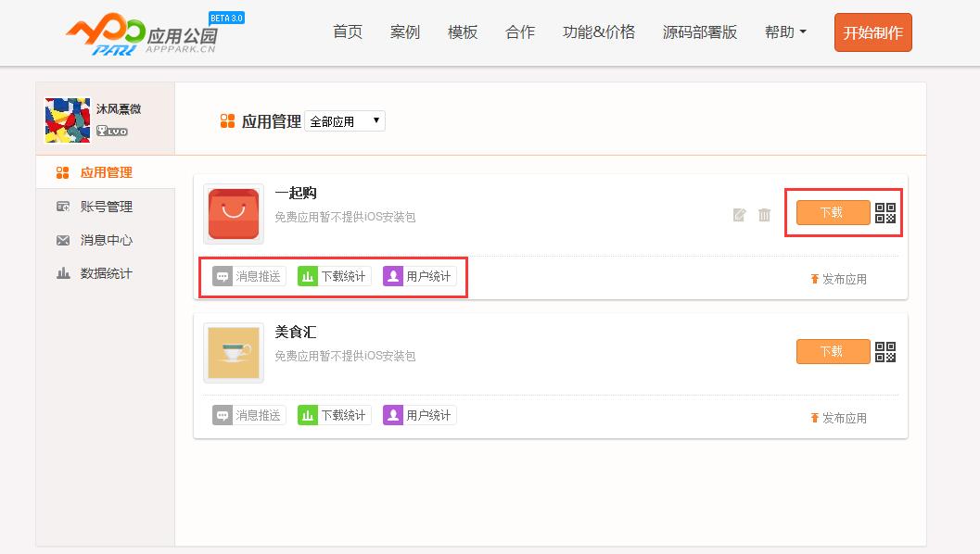
Task: Open 用户统计 for 美食汇 app
Action: tap(419, 415)
